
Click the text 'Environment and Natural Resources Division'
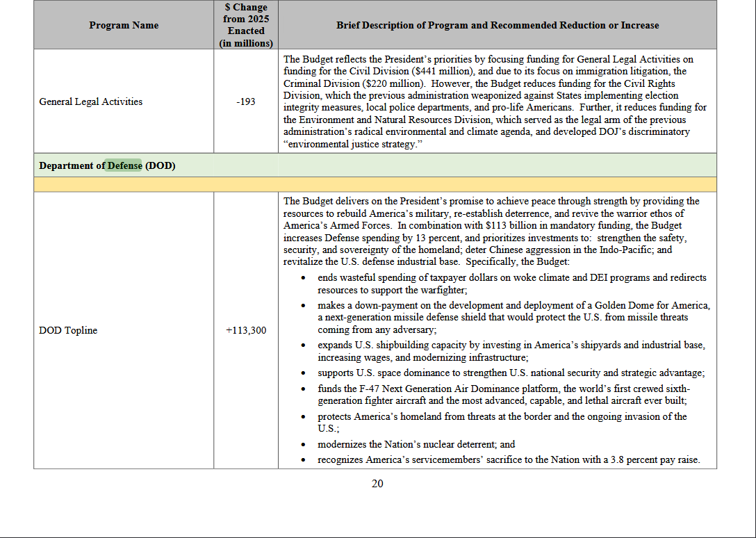click(395, 120)
